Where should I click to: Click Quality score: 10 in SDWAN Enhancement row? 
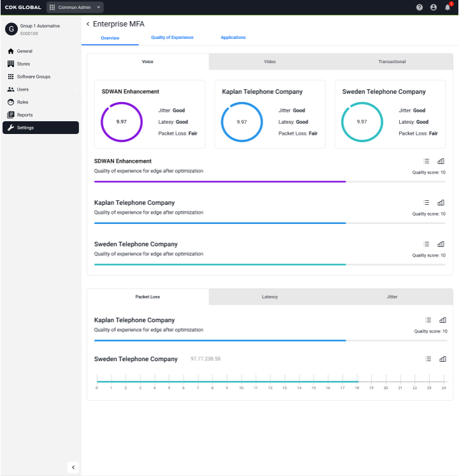pyautogui.click(x=428, y=172)
